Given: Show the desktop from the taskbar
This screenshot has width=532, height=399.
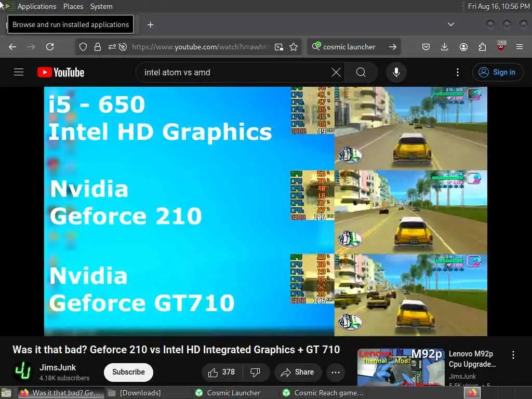Looking at the screenshot, I should pos(6,393).
